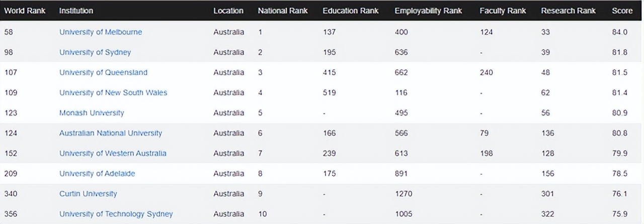Open University of Technology Sydney link

pyautogui.click(x=116, y=214)
